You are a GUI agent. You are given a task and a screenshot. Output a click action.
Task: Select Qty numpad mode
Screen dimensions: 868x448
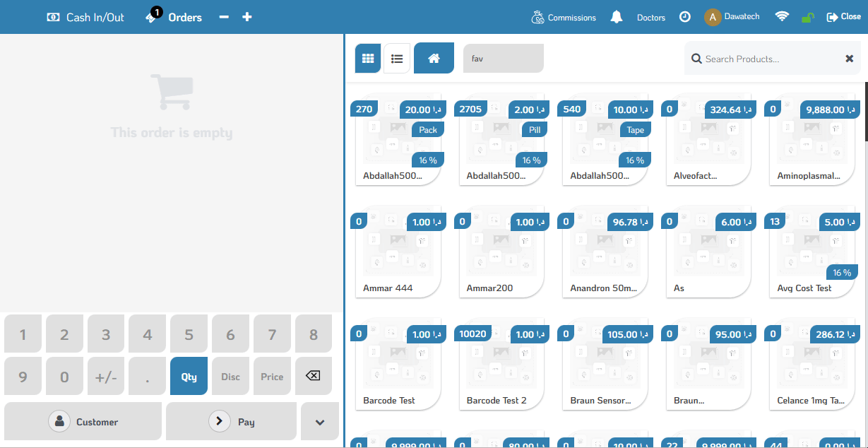[x=189, y=376]
